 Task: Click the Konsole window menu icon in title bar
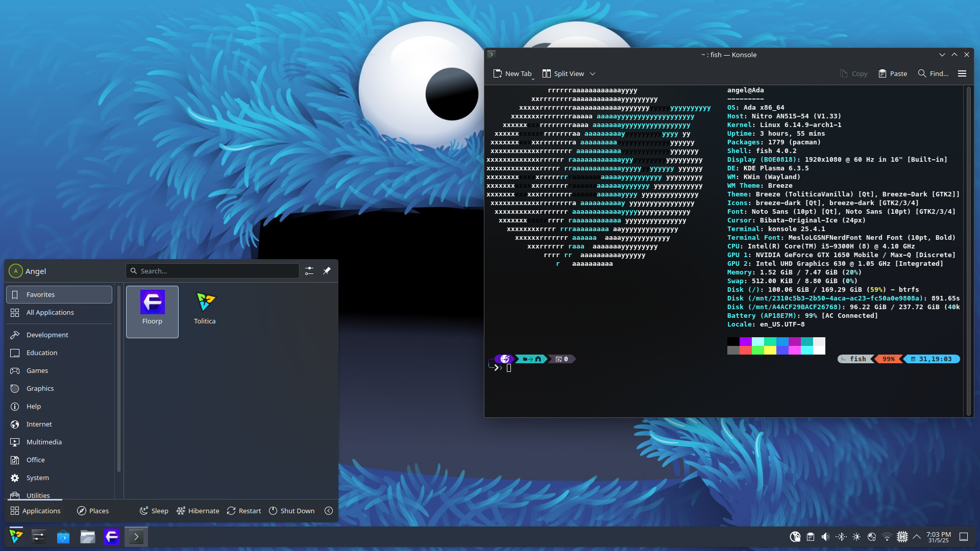click(x=492, y=54)
